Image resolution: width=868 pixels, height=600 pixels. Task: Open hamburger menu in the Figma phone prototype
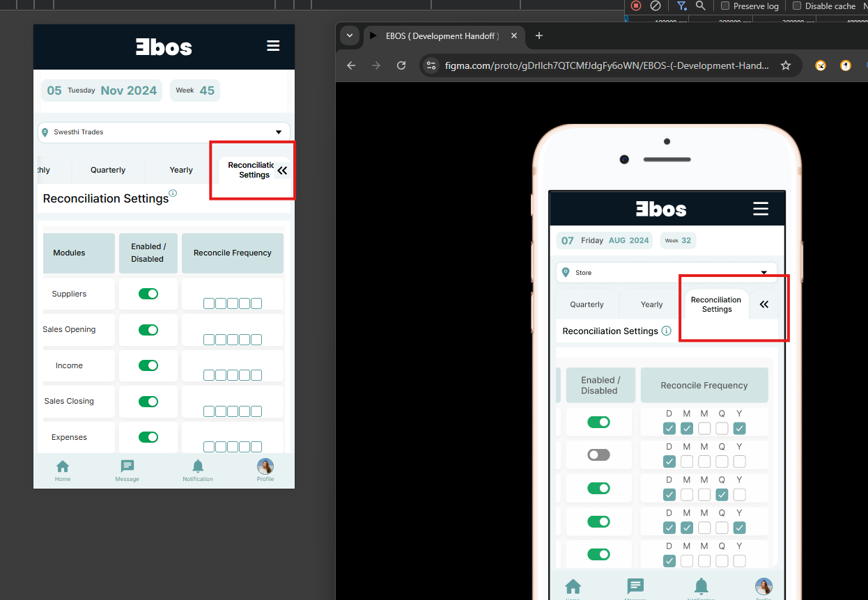tap(761, 209)
